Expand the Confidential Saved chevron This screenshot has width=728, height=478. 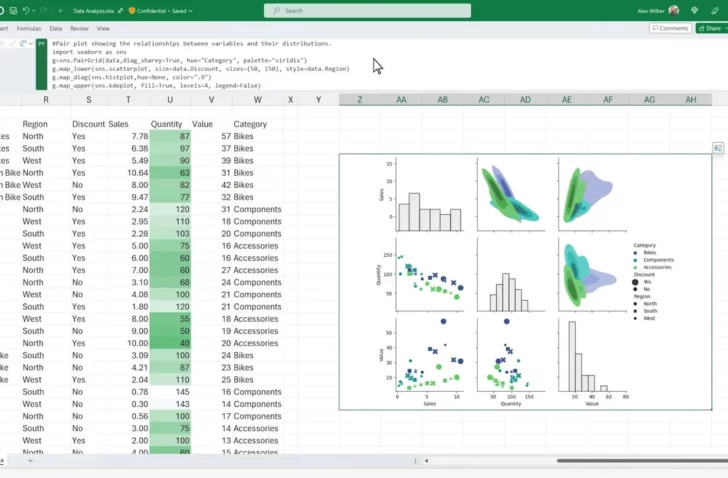190,11
